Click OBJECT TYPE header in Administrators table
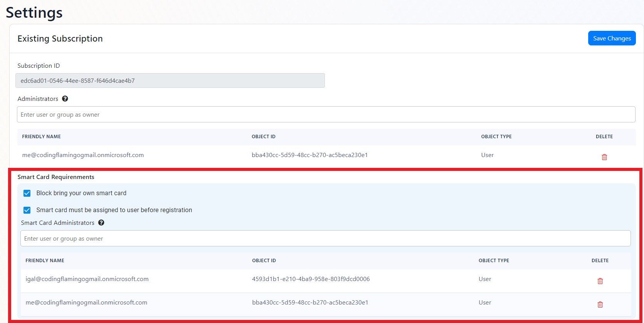 (496, 137)
